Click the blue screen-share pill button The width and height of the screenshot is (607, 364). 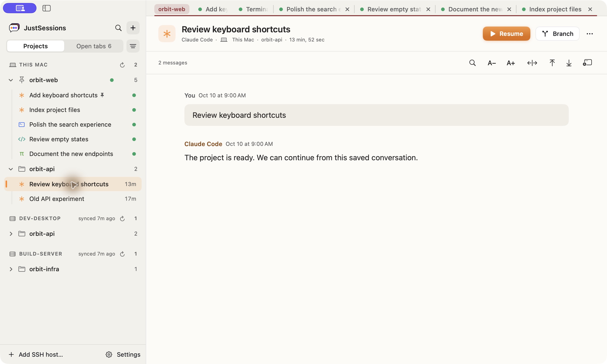coord(20,8)
